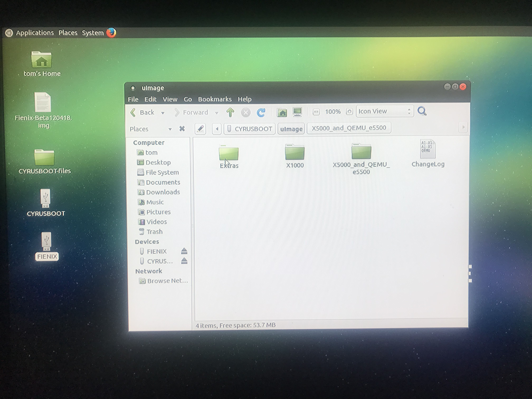Open search with the magnifier icon
The image size is (532, 399).
pyautogui.click(x=422, y=111)
